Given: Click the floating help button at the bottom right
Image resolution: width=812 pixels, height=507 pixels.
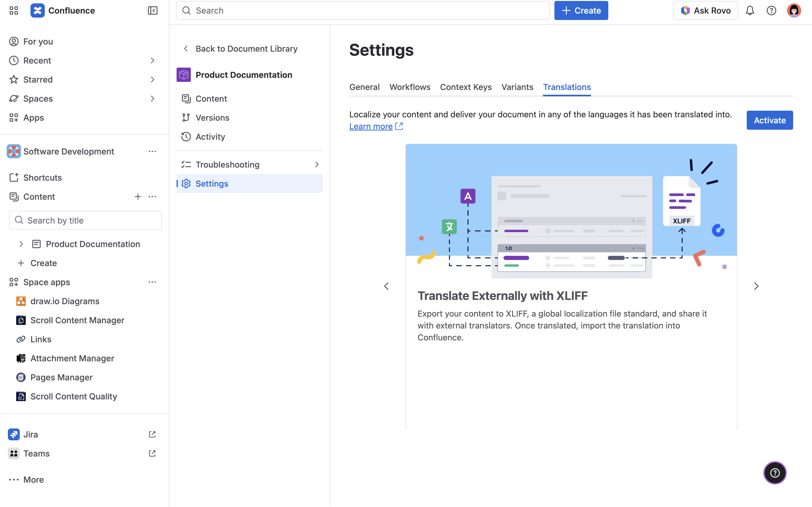Looking at the screenshot, I should point(775,473).
